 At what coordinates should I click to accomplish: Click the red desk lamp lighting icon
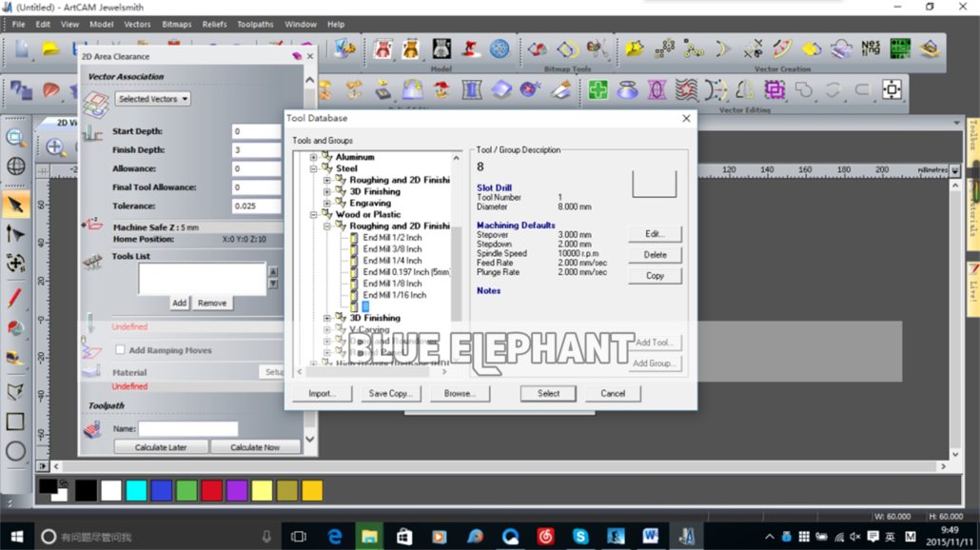pos(470,49)
